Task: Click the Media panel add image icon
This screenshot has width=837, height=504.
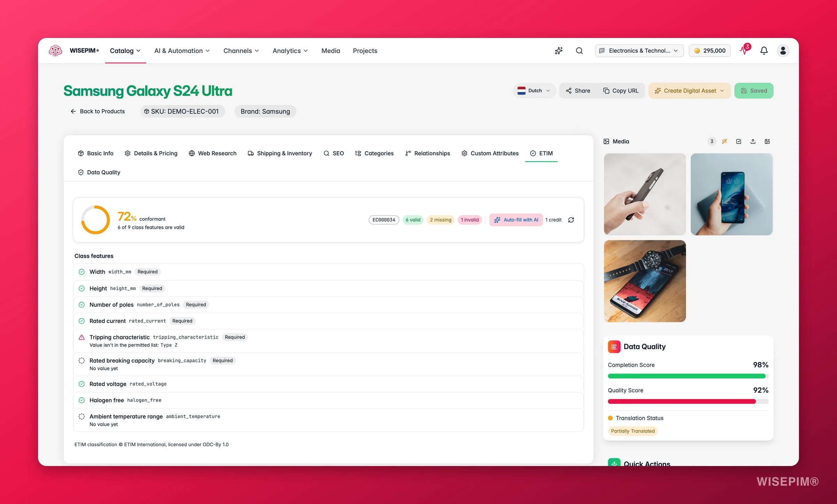Action: coord(767,141)
